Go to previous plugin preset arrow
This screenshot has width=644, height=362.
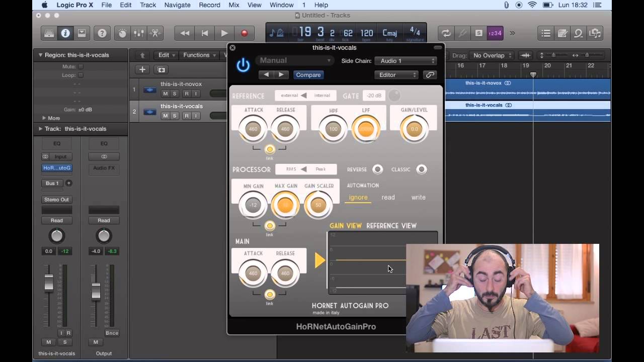[266, 74]
